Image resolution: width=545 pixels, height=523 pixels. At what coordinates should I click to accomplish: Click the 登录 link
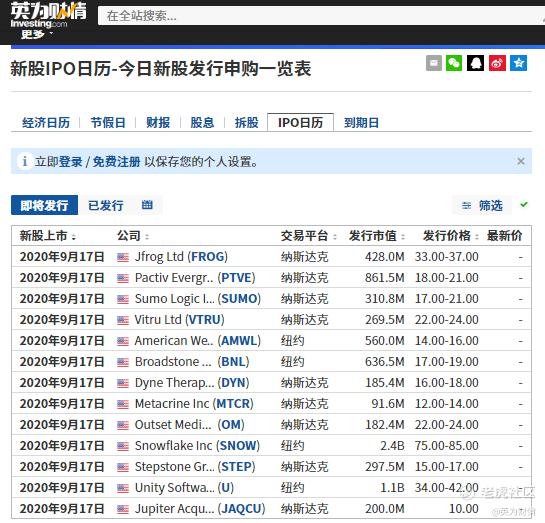click(x=70, y=162)
